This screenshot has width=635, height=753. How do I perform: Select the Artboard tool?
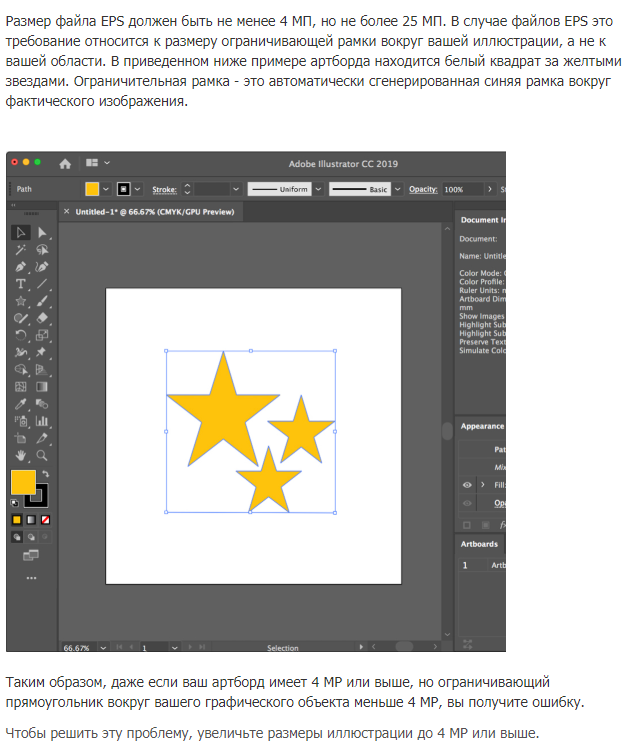[21, 438]
